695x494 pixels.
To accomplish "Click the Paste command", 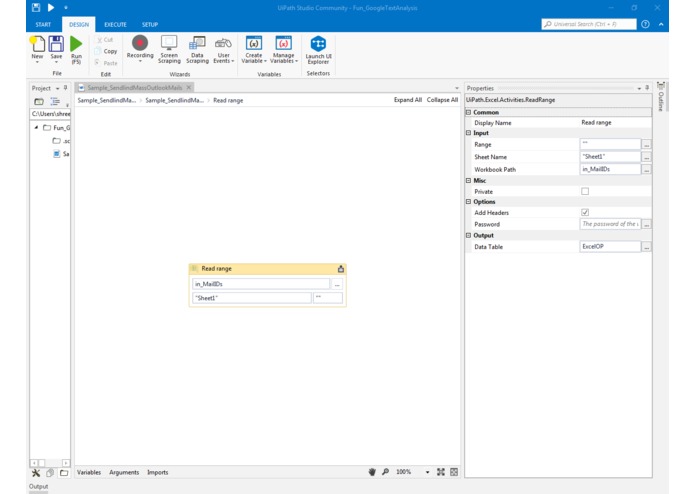I will coord(106,63).
